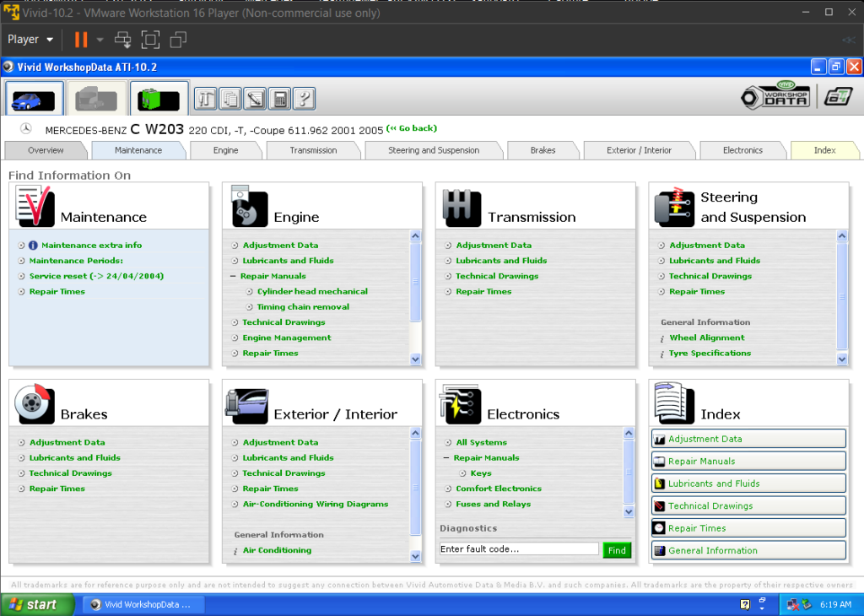
Task: Click the stacked pages toolbar icon
Action: tap(230, 100)
